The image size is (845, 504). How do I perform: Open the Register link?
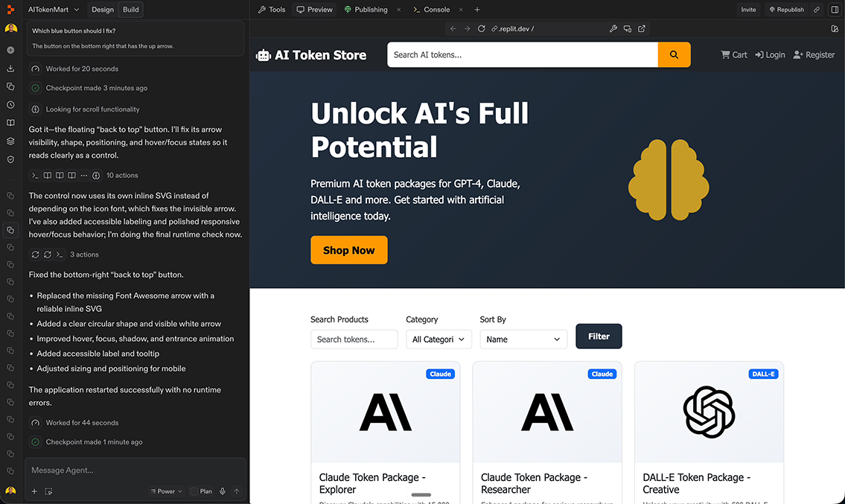[x=814, y=54]
